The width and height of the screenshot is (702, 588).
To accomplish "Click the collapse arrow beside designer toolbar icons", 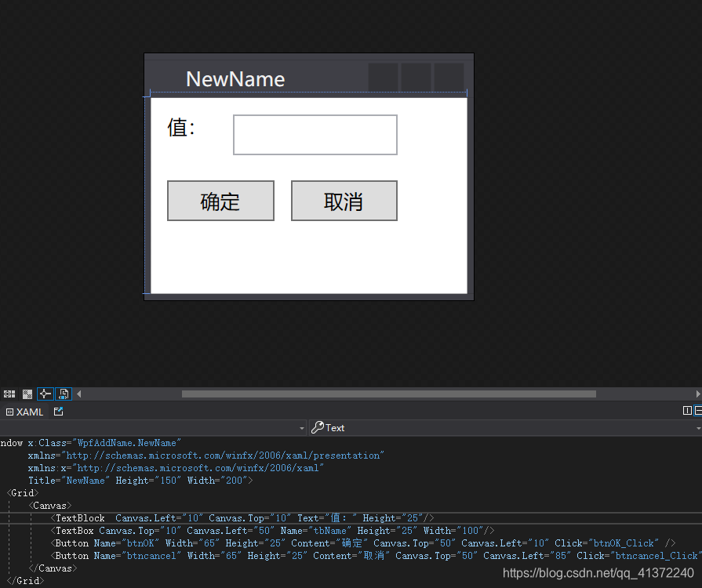I will click(x=77, y=394).
